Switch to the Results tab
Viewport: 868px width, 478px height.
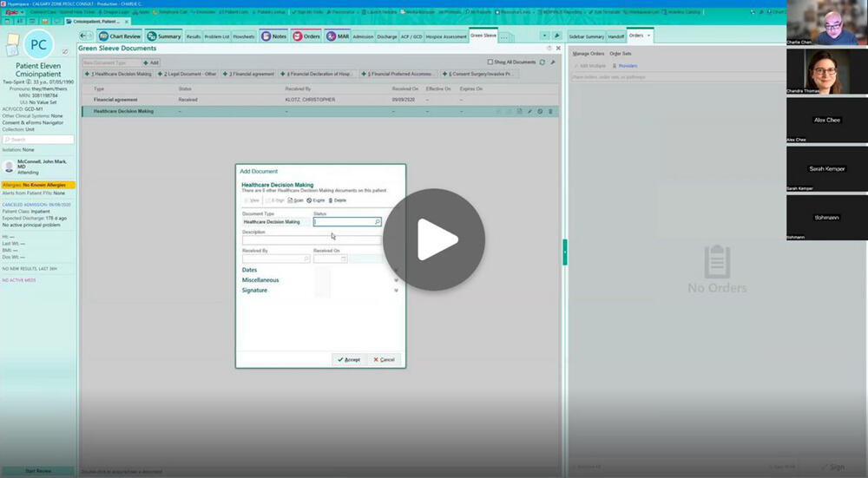point(194,36)
